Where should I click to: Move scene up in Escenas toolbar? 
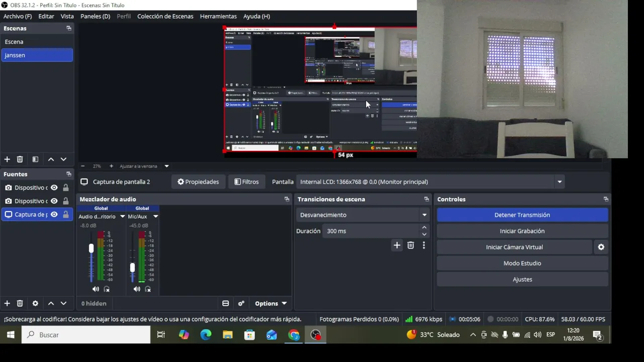(51, 159)
